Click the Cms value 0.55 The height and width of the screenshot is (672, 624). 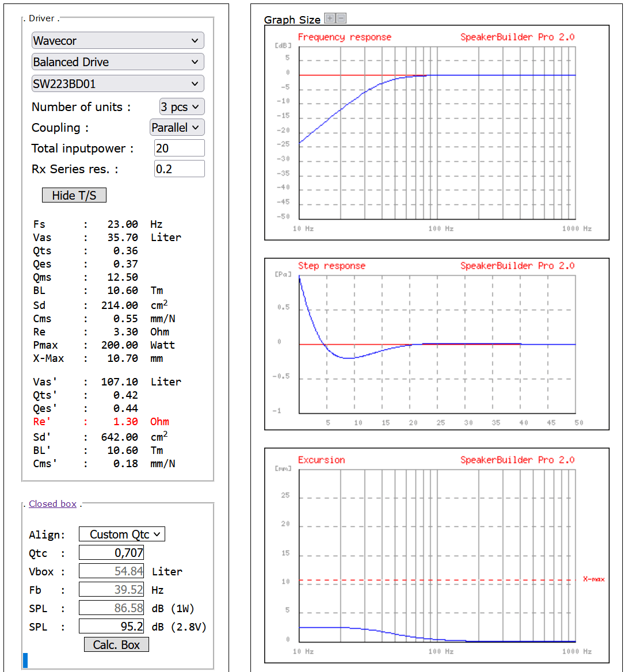[125, 318]
